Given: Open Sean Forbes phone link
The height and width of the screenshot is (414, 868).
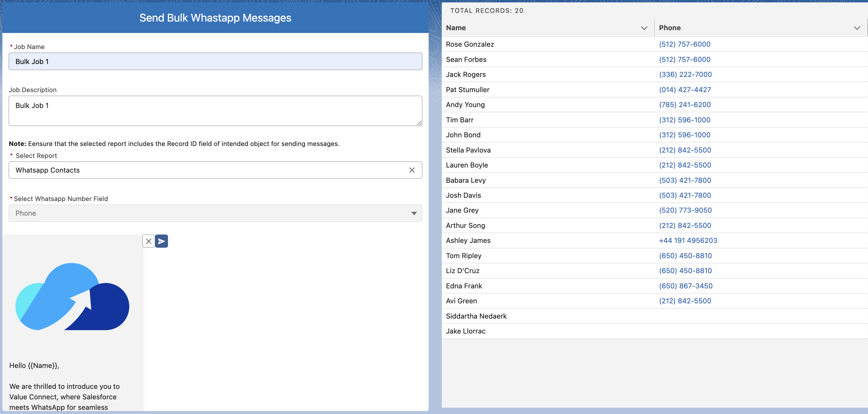Looking at the screenshot, I should pos(684,59).
